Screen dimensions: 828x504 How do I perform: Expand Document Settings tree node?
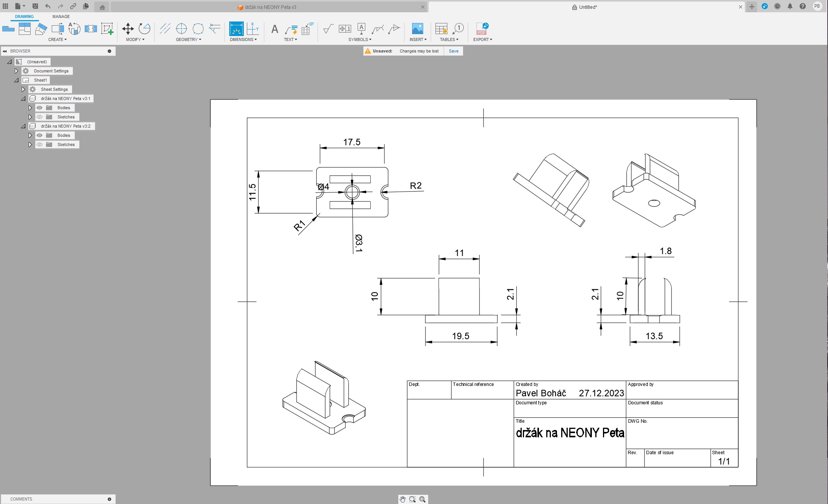[x=16, y=71]
